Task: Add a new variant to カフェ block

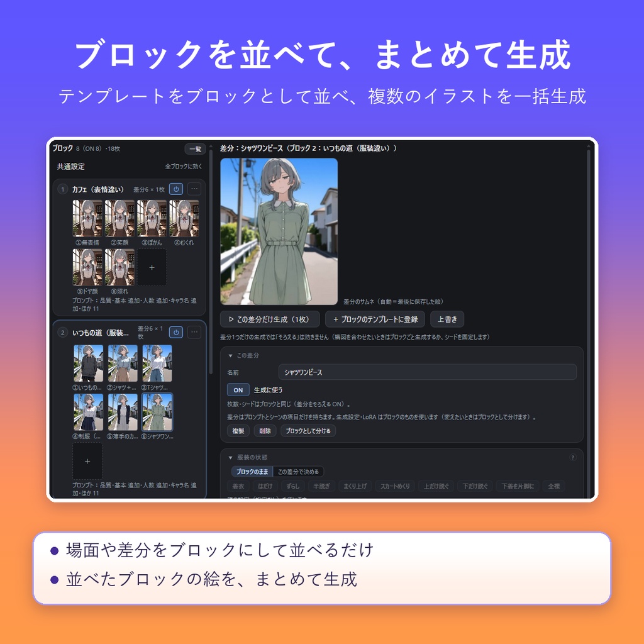Action: click(x=152, y=267)
